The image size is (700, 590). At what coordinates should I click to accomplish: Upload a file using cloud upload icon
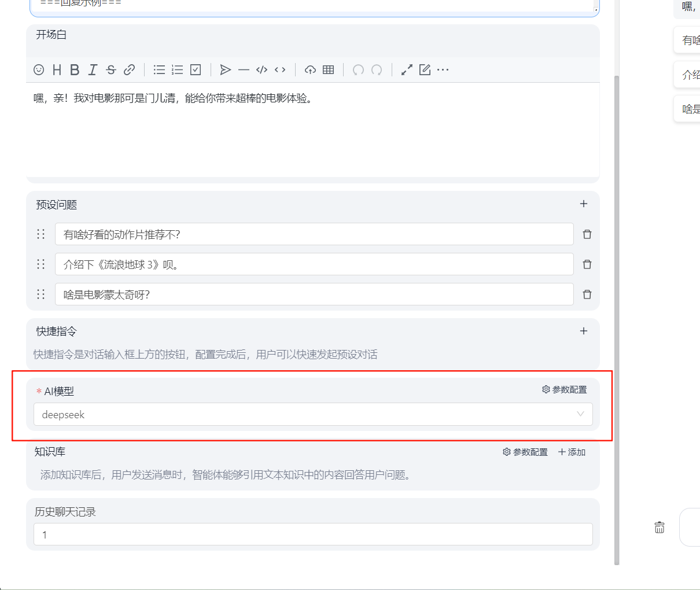[311, 70]
